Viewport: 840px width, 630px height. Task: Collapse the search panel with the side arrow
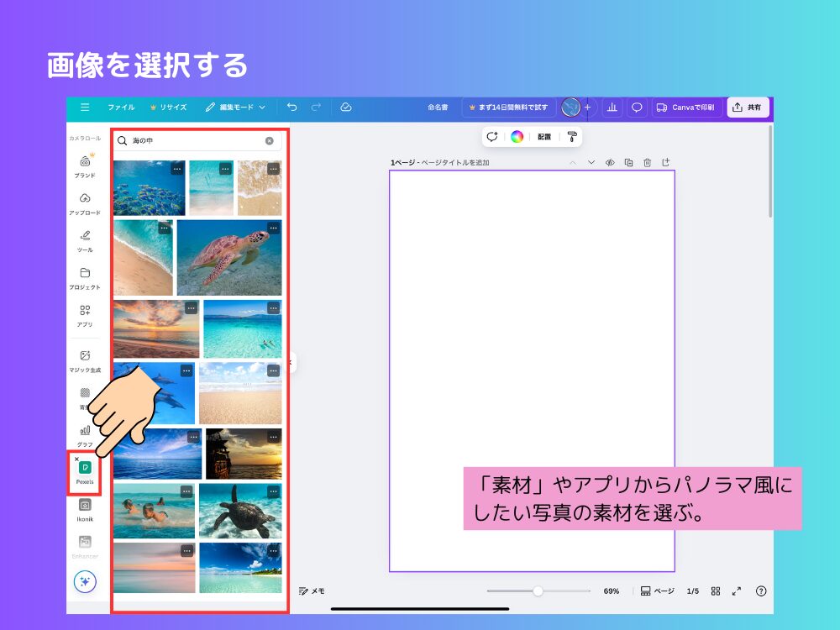pyautogui.click(x=290, y=363)
